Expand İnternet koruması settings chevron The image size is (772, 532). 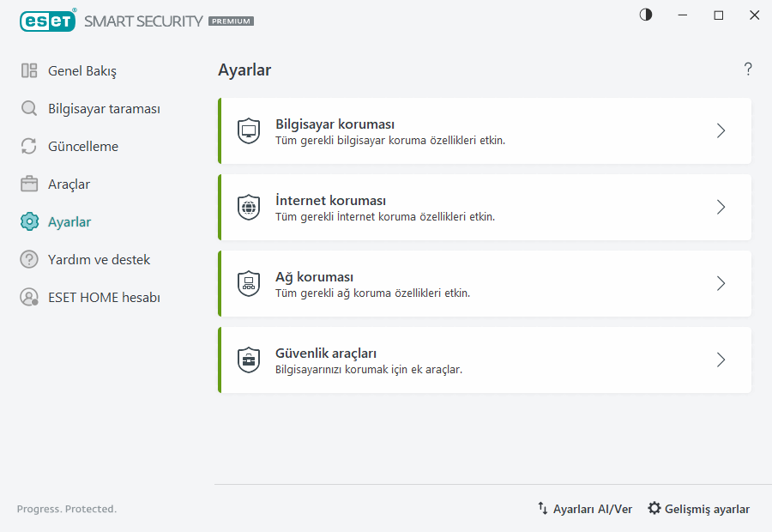click(721, 207)
